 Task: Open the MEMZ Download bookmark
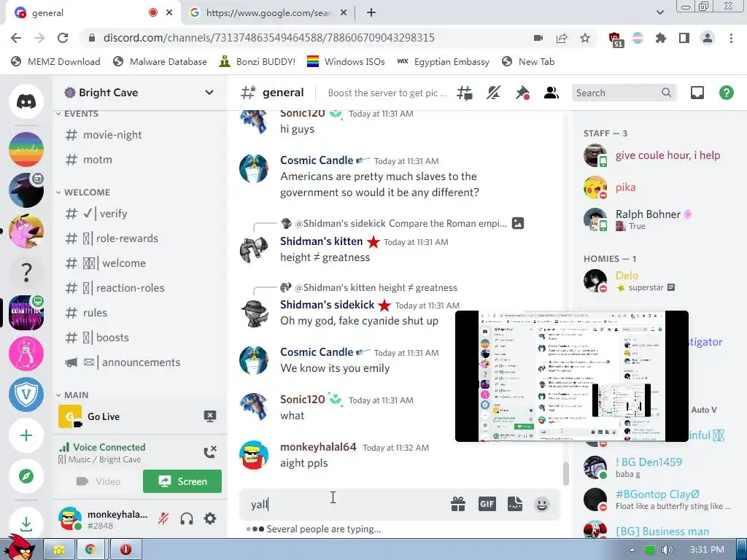click(55, 61)
